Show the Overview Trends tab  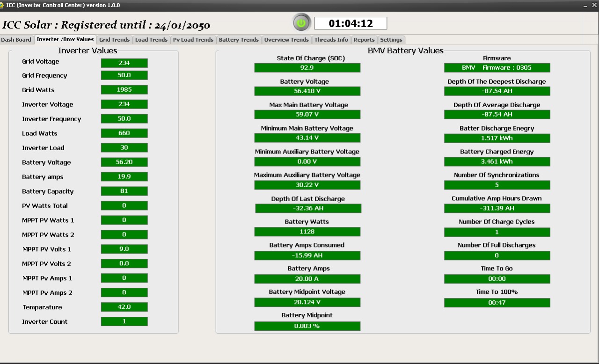click(286, 40)
